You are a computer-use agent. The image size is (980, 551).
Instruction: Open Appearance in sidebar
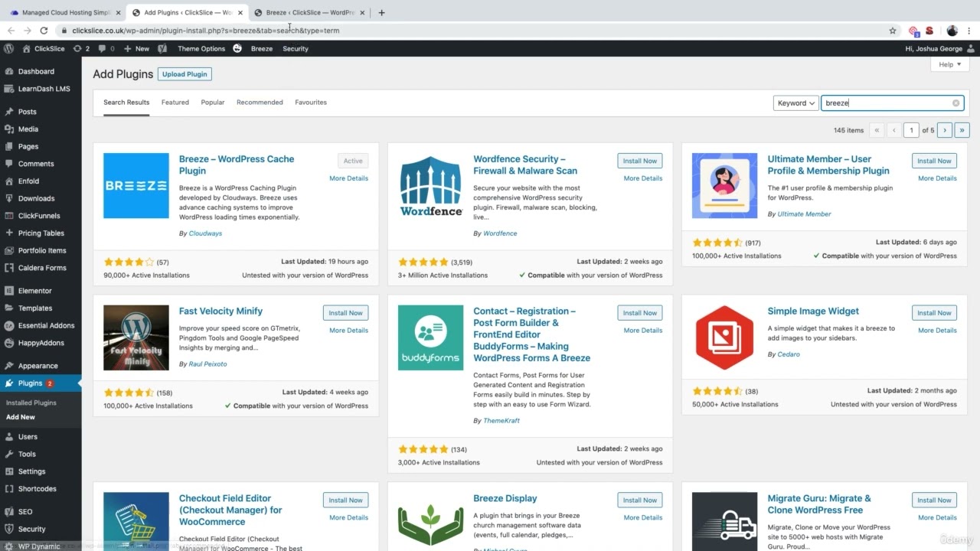pos(38,366)
